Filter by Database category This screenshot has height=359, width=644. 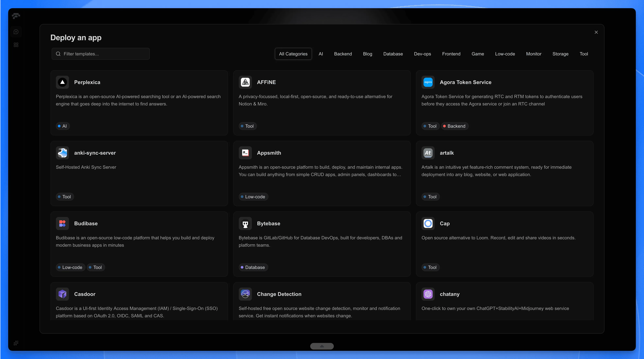pyautogui.click(x=393, y=54)
